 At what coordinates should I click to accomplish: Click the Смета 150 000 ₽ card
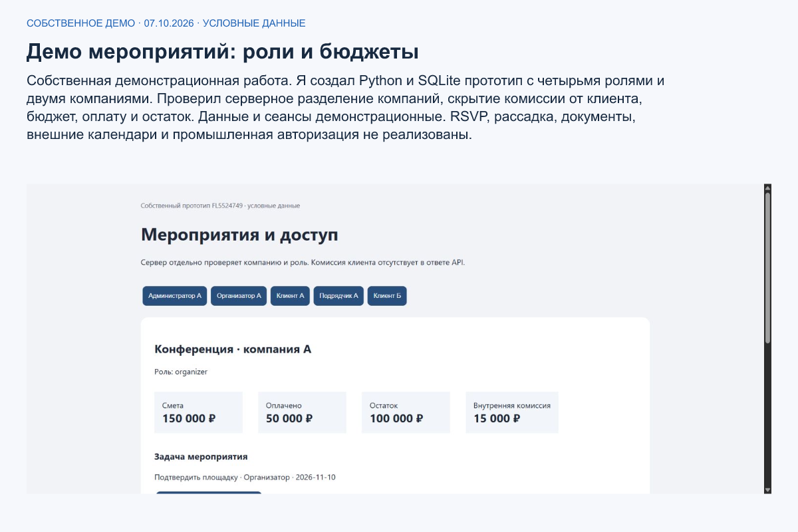[x=198, y=412]
